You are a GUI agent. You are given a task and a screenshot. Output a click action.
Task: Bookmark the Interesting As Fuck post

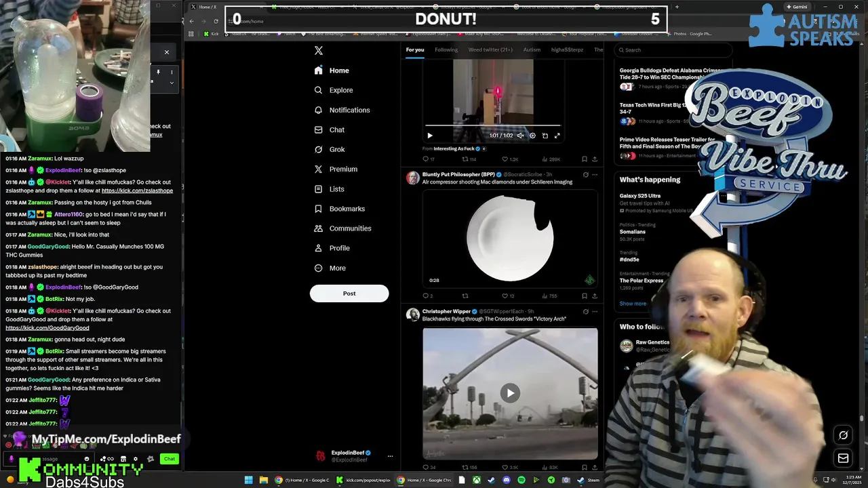[584, 159]
